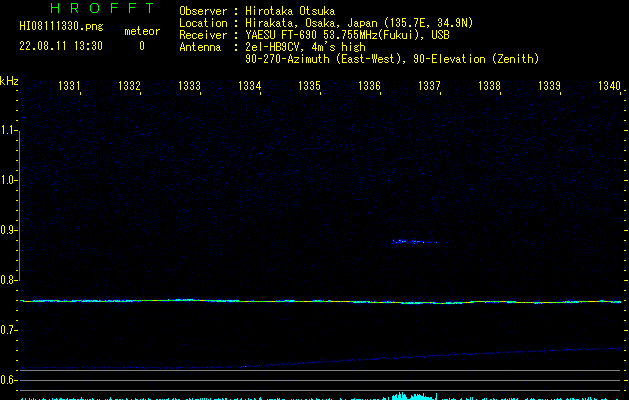Click the cyan signal-level peak below 1337

[x=414, y=396]
